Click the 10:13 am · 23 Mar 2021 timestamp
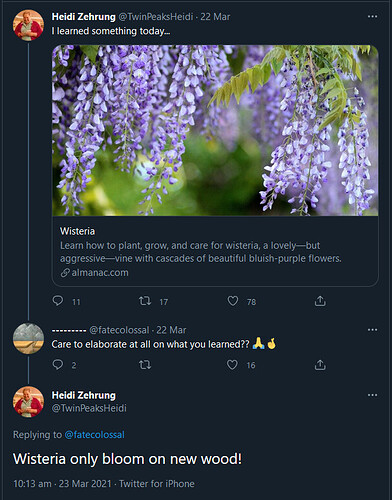392x500 pixels. (63, 484)
